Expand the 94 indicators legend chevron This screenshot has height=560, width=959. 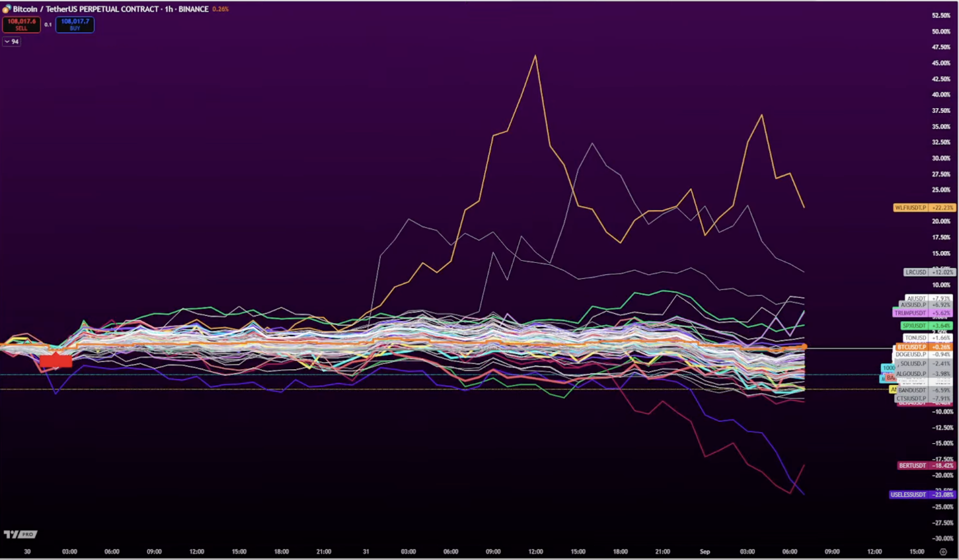tap(7, 42)
